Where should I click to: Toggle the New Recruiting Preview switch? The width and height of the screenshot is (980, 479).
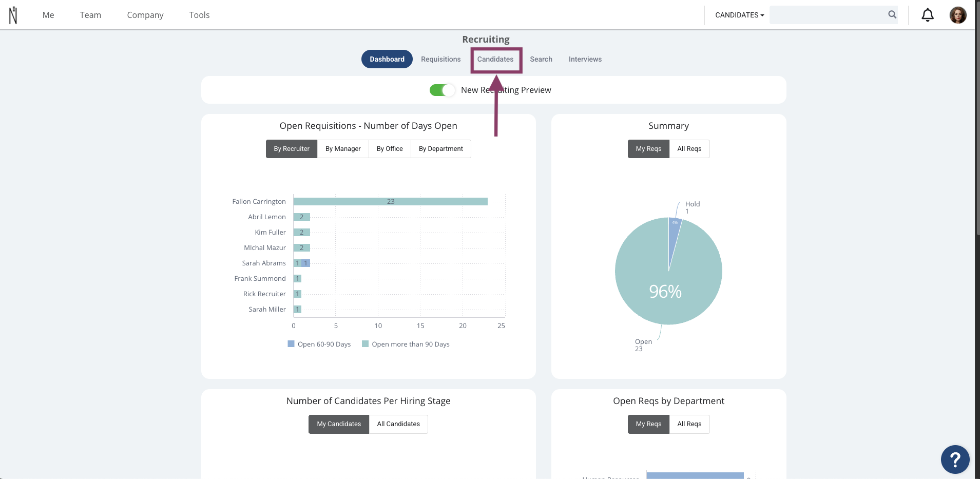pos(442,90)
